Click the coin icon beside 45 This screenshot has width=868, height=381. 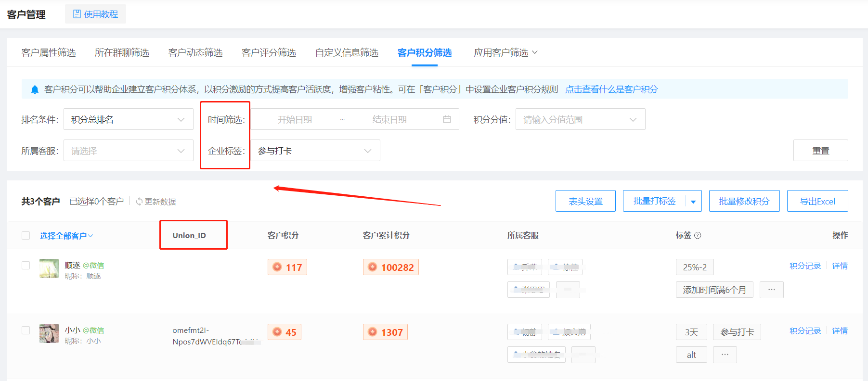[277, 332]
